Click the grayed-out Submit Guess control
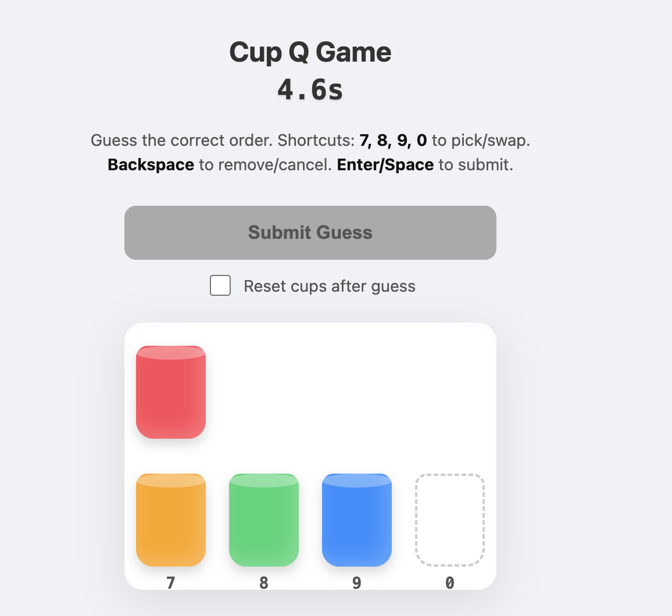Screen dimensions: 672x616 [x=310, y=232]
